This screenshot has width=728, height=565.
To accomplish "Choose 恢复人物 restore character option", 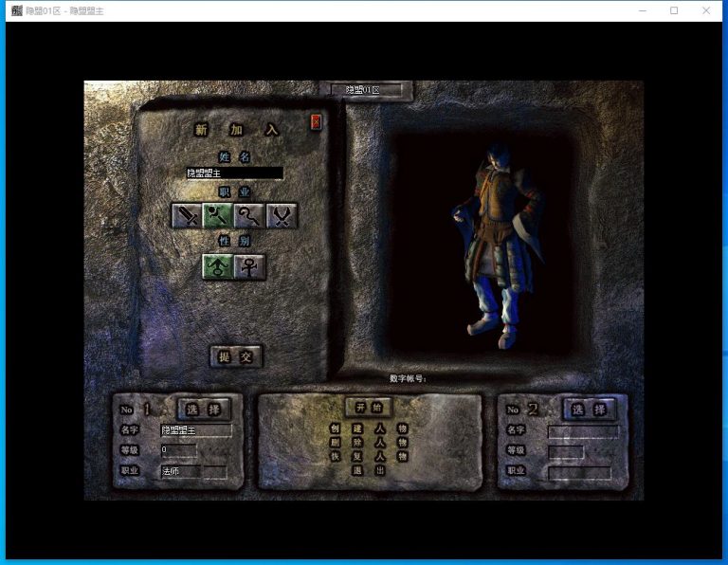I will (368, 456).
